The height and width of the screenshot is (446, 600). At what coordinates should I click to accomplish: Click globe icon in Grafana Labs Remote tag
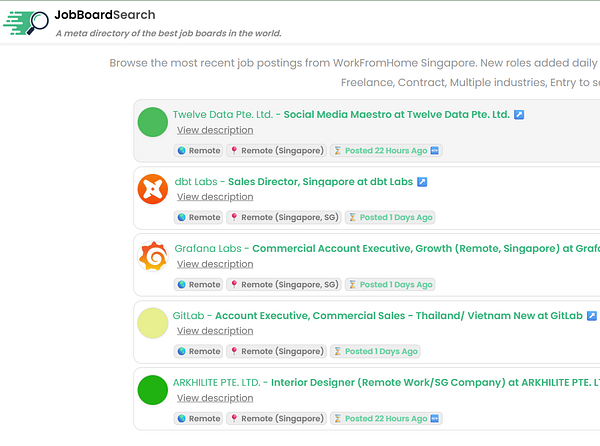pos(182,285)
